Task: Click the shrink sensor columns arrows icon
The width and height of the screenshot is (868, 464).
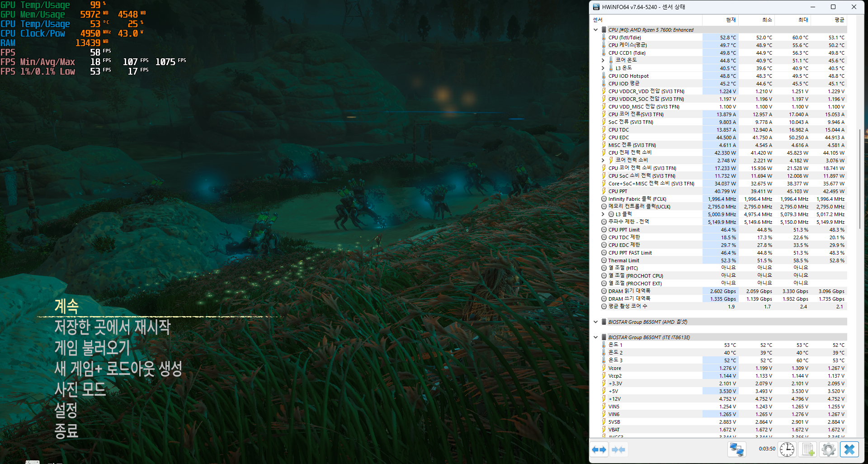Action: click(x=618, y=450)
